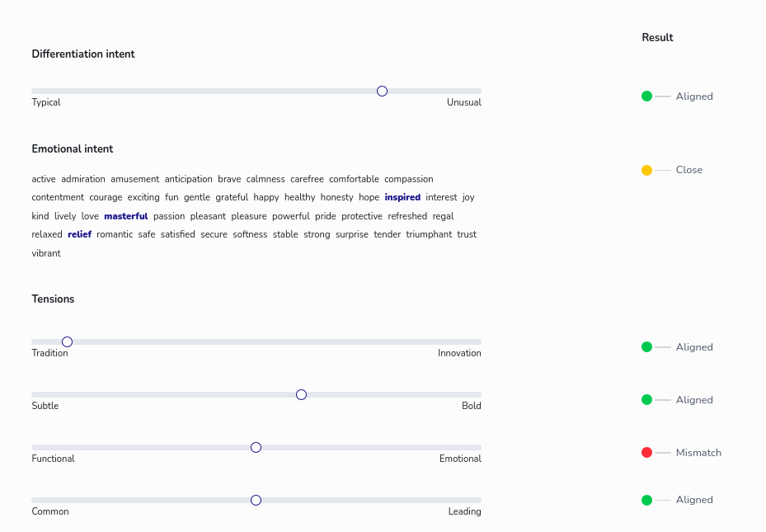Select the emotion word 'admiration'
The image size is (766, 532).
pyautogui.click(x=83, y=179)
